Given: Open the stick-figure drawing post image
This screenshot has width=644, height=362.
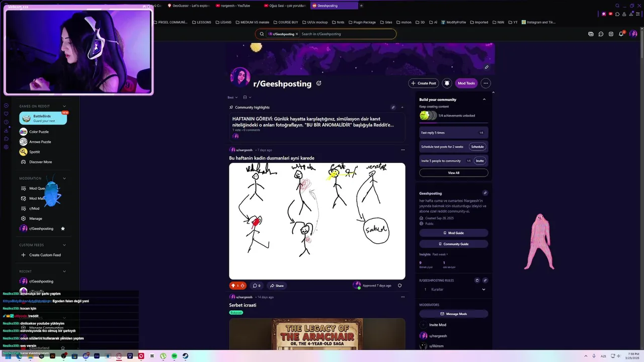Looking at the screenshot, I should point(317,221).
